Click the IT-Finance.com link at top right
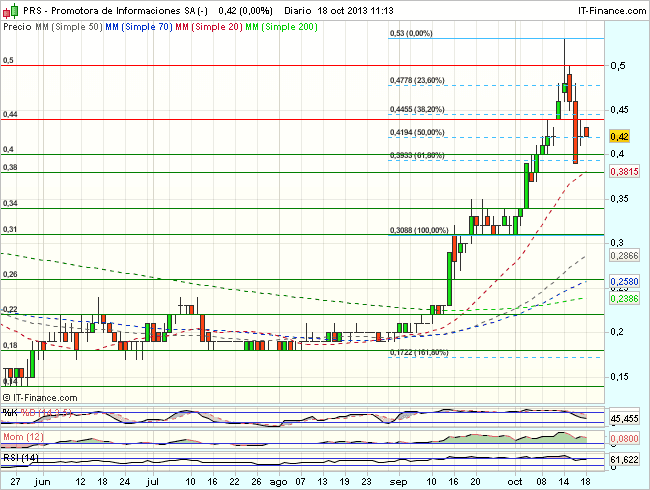This screenshot has width=650, height=490. click(x=612, y=11)
